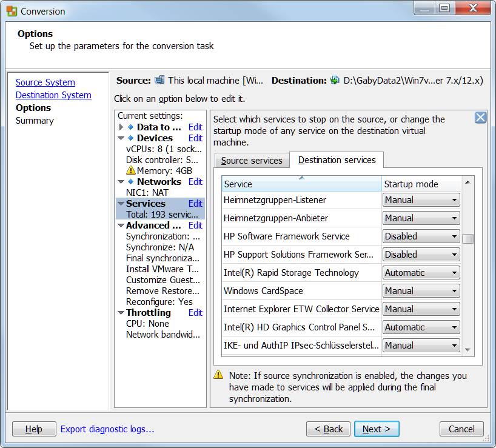496x448 pixels.
Task: Edit the Advanced options settings
Action: [x=195, y=225]
